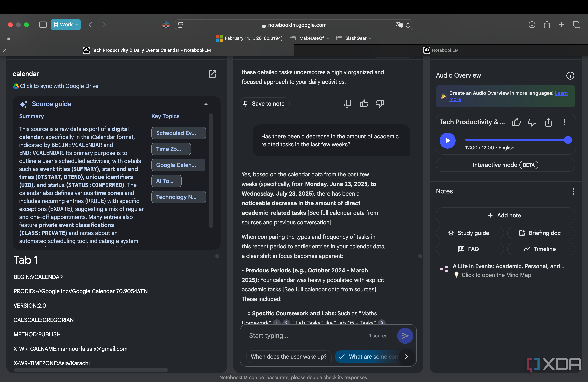Click the right panel resize dot handle

(x=420, y=256)
